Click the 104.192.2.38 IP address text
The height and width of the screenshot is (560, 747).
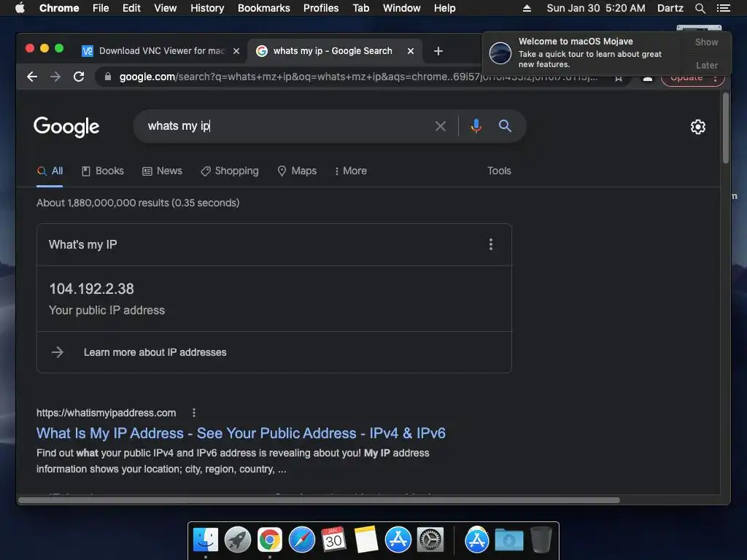[91, 289]
